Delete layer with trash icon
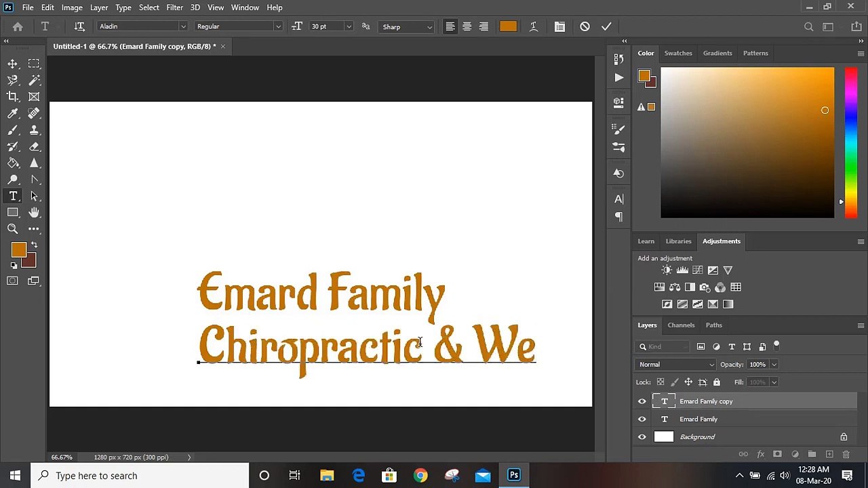Viewport: 868px width, 488px height. click(846, 454)
